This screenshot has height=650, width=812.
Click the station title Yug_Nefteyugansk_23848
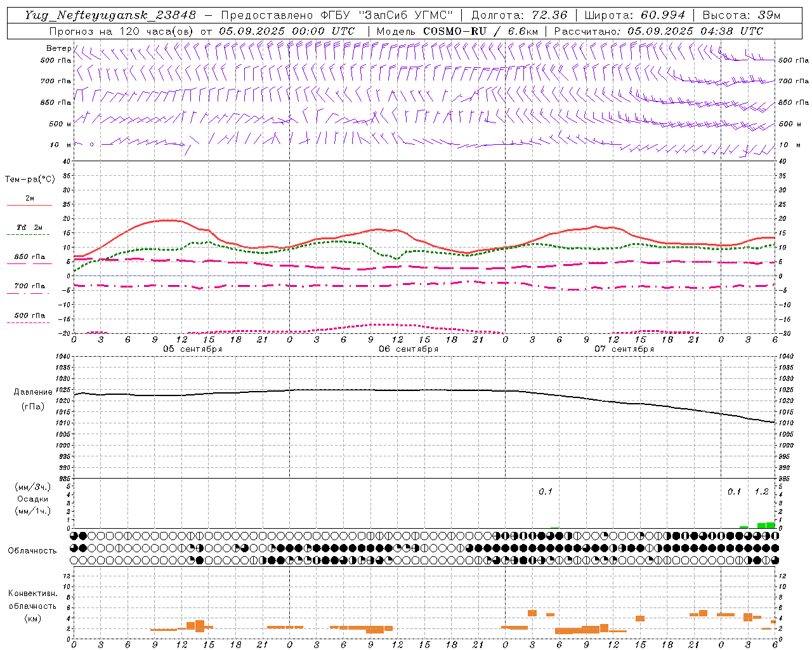click(x=110, y=15)
